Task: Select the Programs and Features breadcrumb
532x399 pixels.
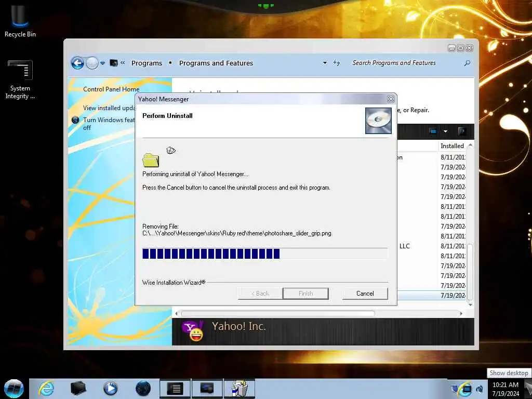Action: pyautogui.click(x=216, y=63)
